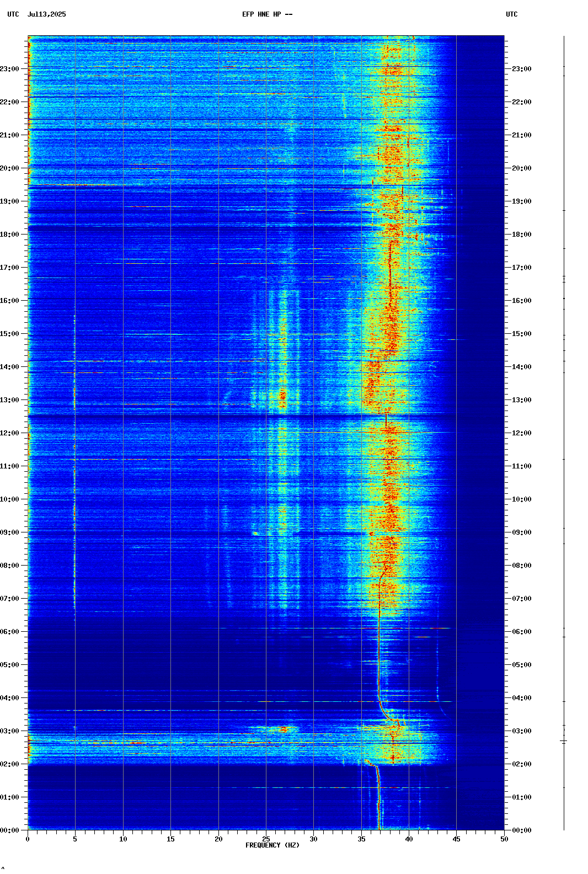The width and height of the screenshot is (588, 874).
Task: Select 20:00 on the left time axis
Action: [x=10, y=168]
